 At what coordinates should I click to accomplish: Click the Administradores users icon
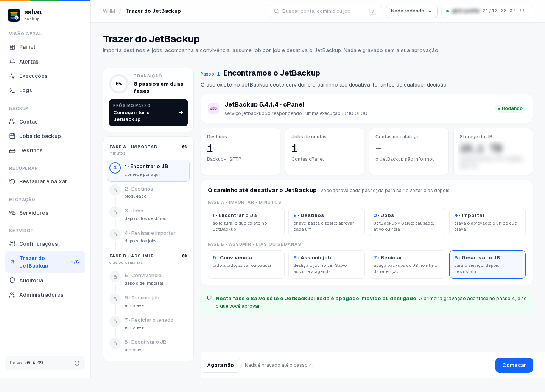pyautogui.click(x=12, y=295)
